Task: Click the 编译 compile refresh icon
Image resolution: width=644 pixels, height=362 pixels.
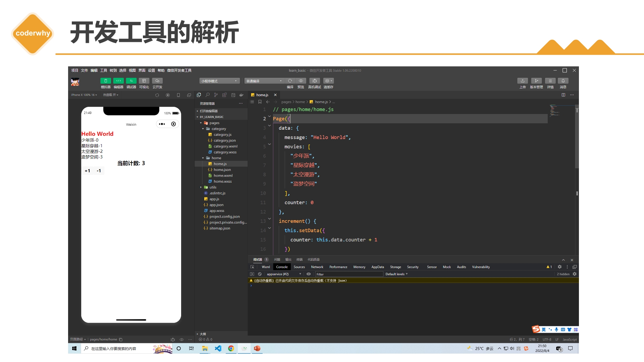Action: pyautogui.click(x=290, y=81)
